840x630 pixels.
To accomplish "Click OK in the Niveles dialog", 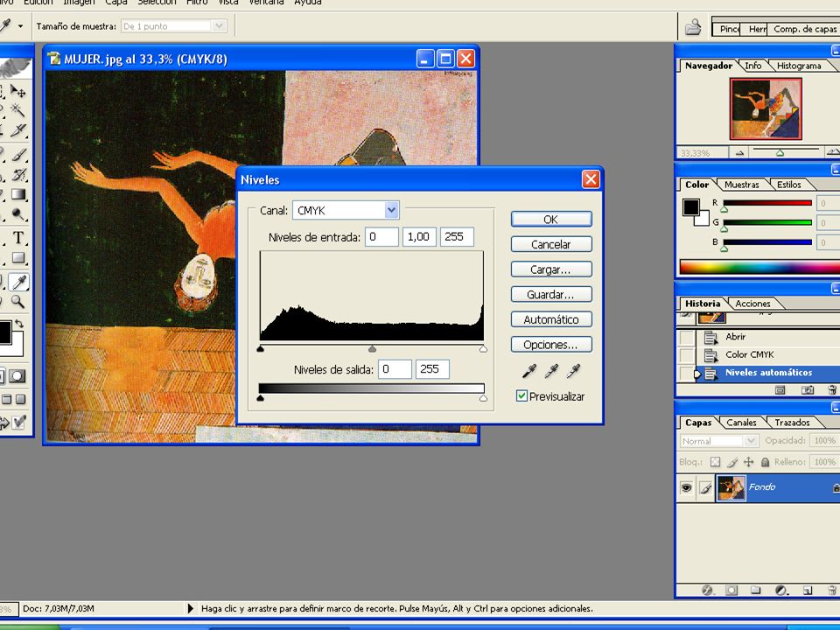I will tap(551, 219).
